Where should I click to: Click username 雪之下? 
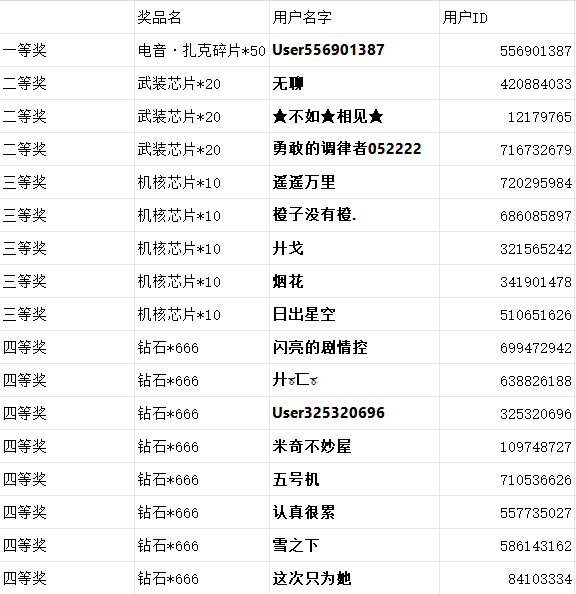click(x=296, y=545)
